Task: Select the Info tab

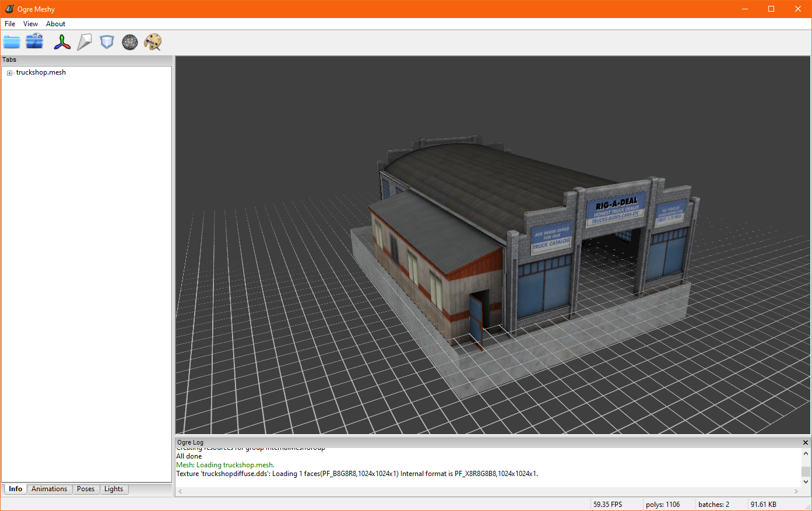Action: [16, 489]
